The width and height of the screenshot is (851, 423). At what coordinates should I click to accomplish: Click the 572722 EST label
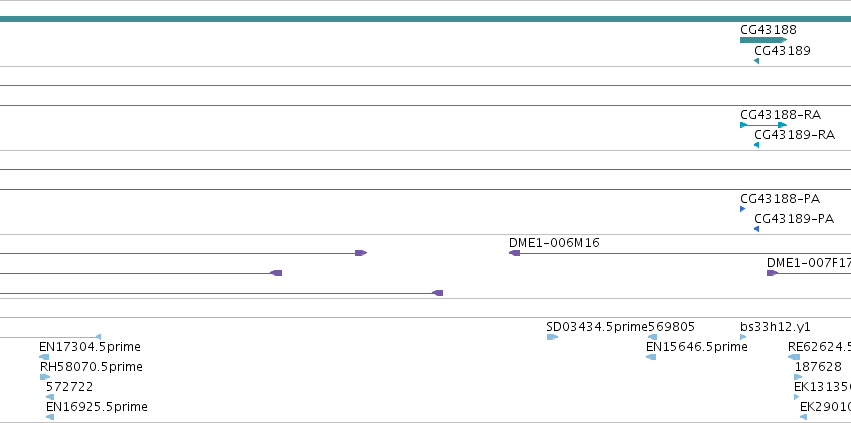point(69,387)
